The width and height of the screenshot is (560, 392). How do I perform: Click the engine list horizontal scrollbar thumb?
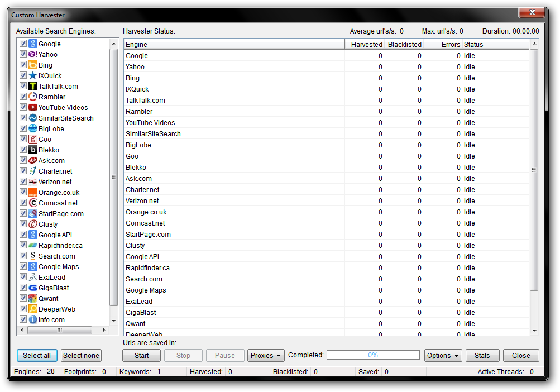coord(60,330)
